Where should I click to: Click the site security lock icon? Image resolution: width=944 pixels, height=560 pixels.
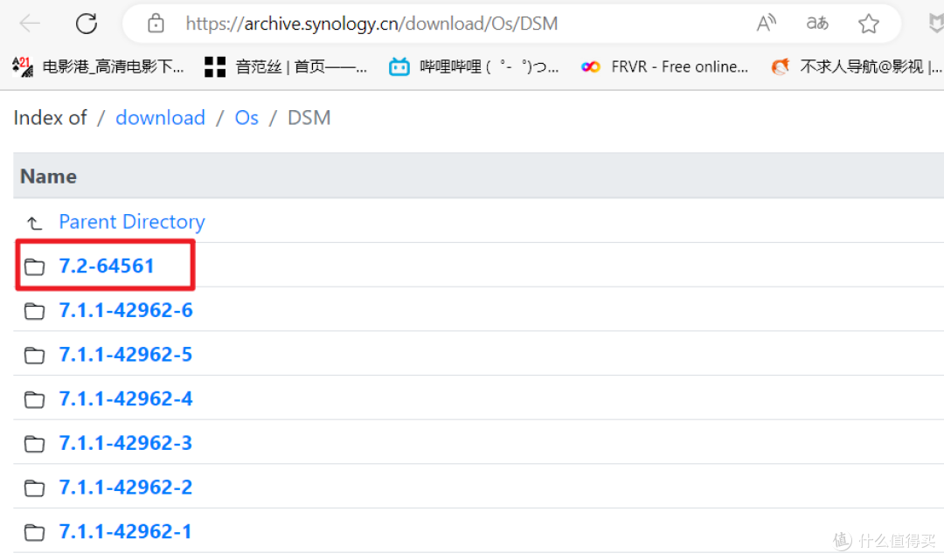(x=156, y=24)
